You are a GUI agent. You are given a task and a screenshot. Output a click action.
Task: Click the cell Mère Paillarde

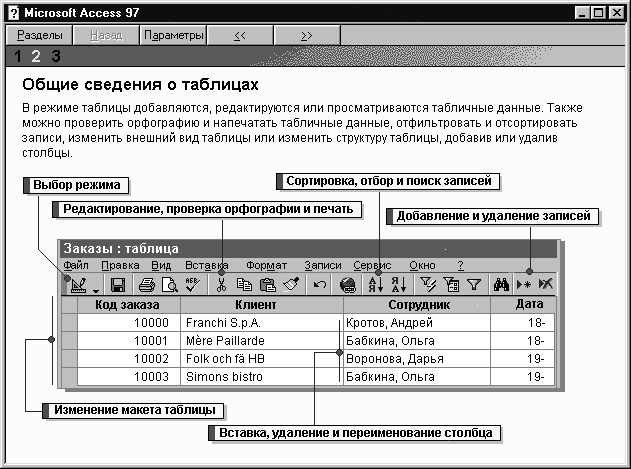(262, 341)
